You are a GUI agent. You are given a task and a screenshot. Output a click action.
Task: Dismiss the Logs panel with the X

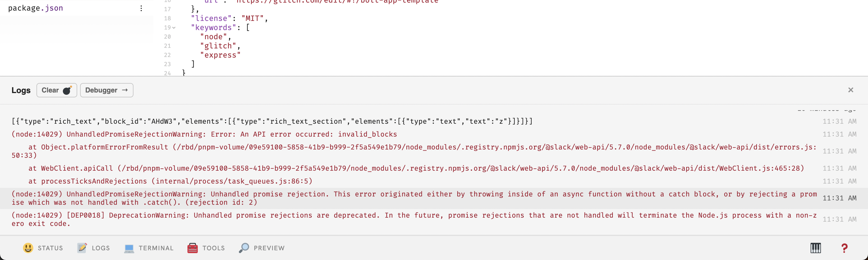point(851,90)
